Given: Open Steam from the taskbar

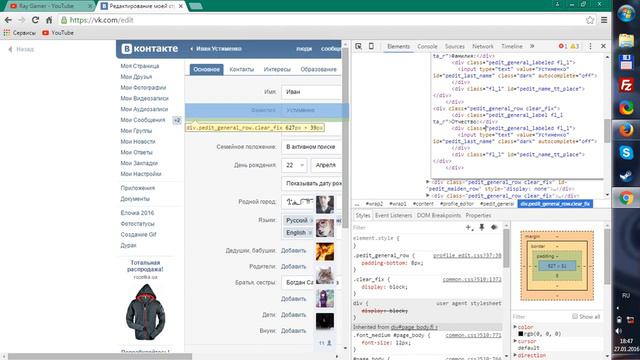Looking at the screenshot, I should click(626, 176).
